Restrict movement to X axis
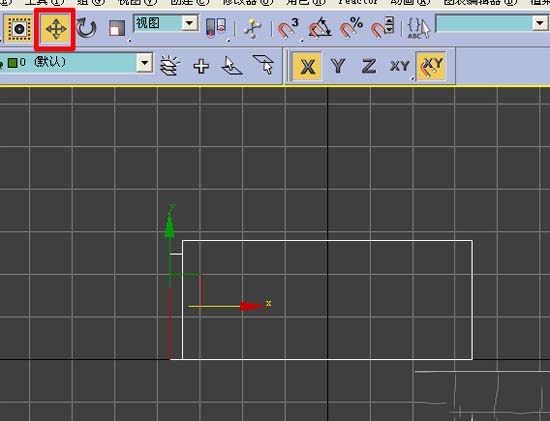 307,66
